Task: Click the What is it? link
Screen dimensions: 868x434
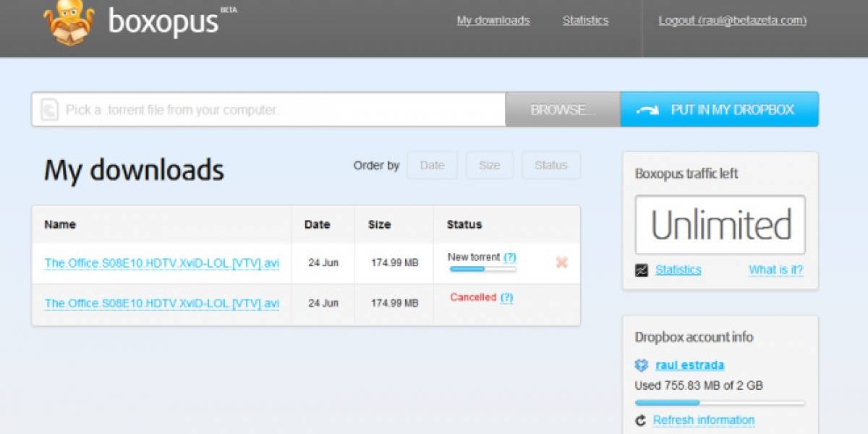Action: click(775, 270)
